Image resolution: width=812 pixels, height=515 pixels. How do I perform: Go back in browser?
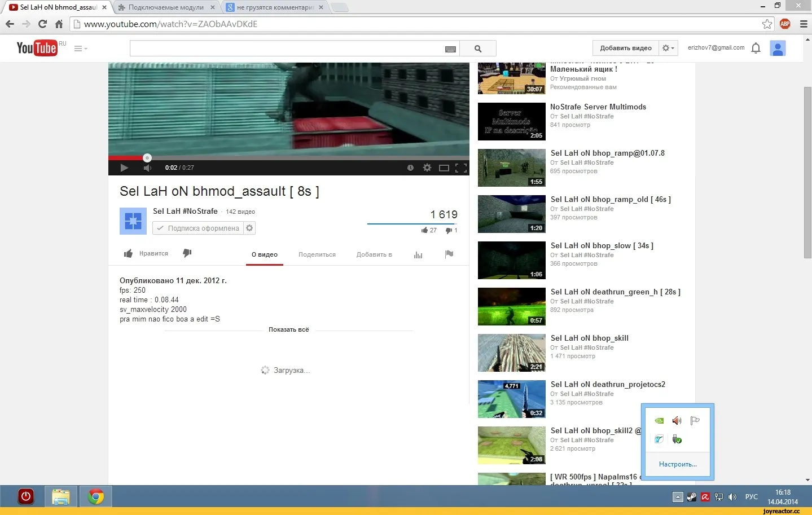coord(10,24)
